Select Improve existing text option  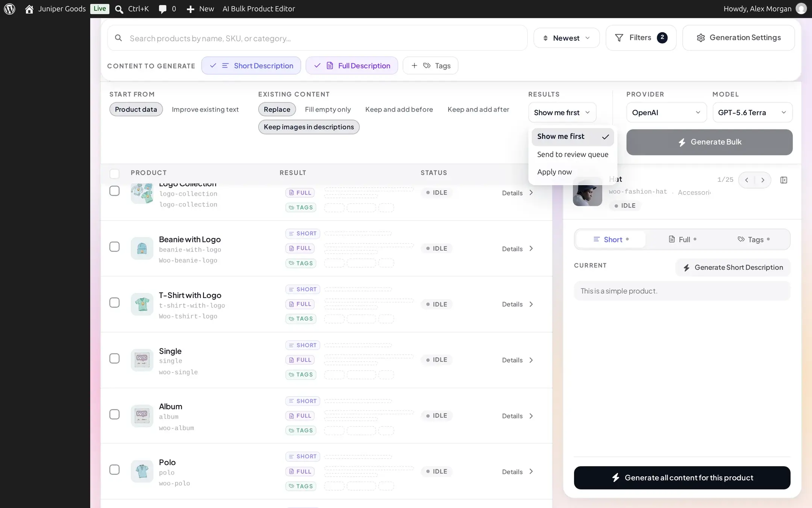(x=205, y=110)
